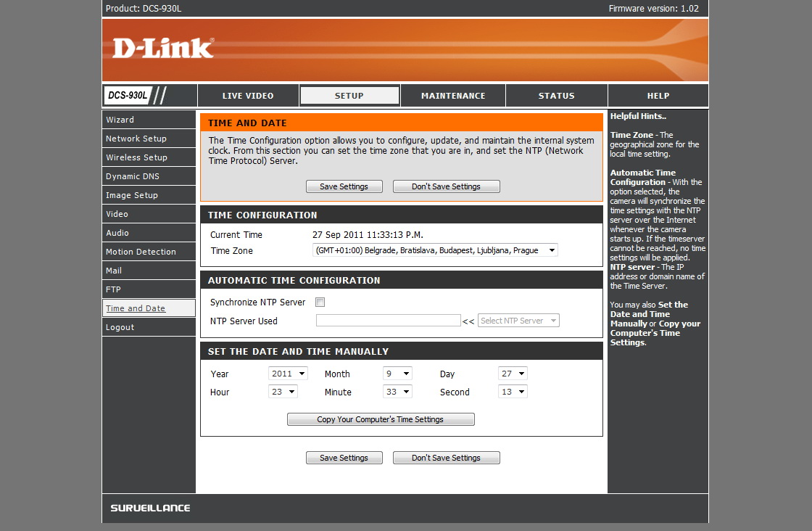Open the Maintenance tab
Image resolution: width=812 pixels, height=531 pixels.
click(453, 96)
